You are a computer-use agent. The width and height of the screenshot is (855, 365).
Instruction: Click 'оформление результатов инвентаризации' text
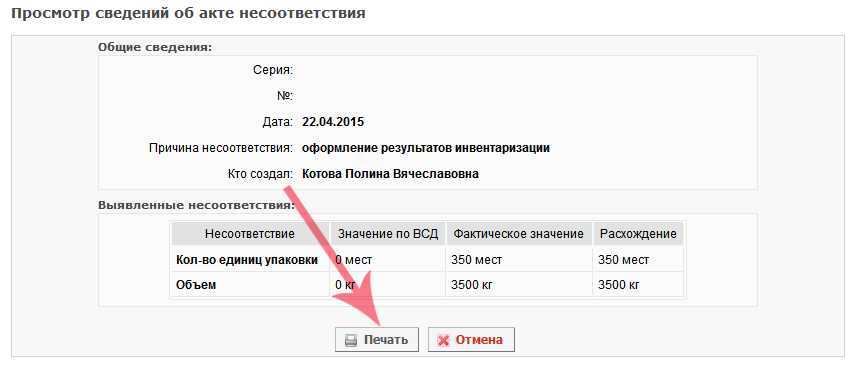425,148
